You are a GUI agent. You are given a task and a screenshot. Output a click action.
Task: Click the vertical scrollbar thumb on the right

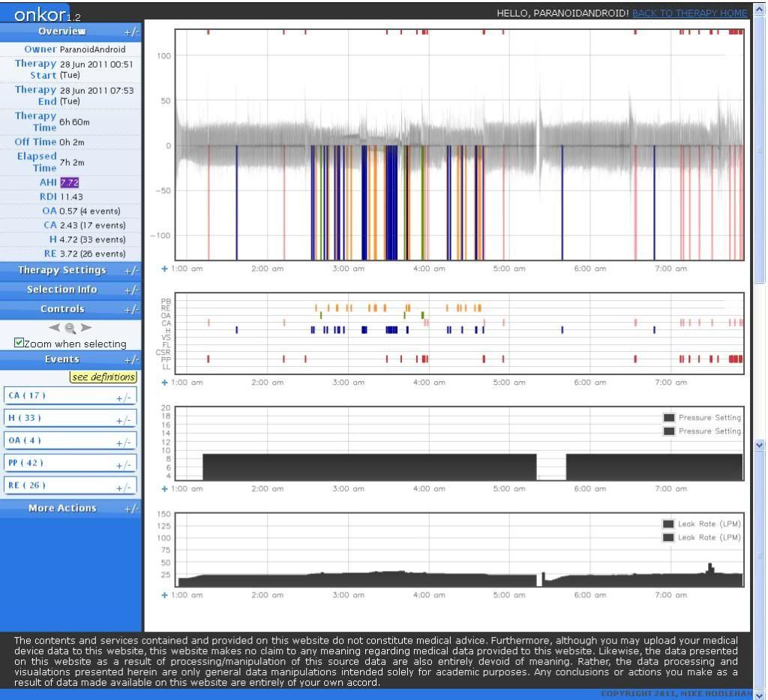(760, 150)
